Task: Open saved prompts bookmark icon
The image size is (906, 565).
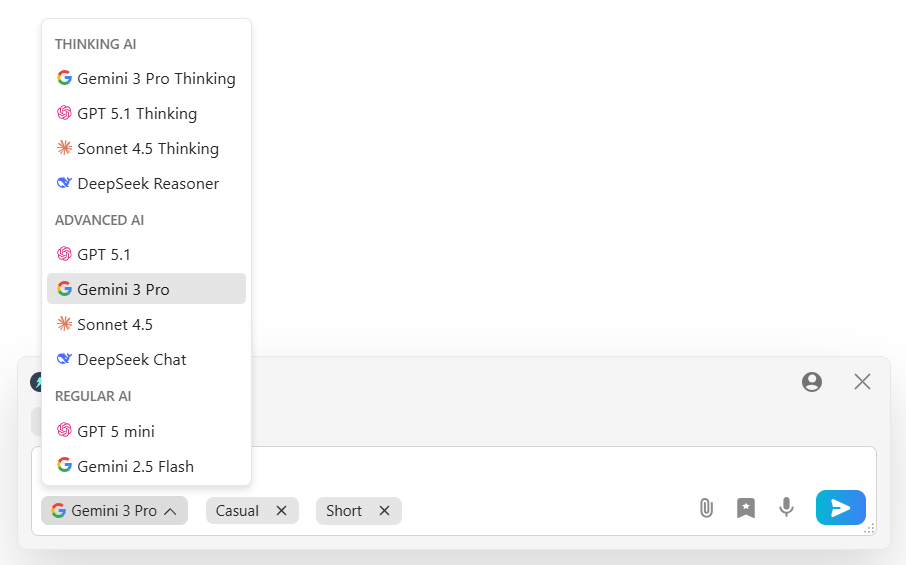Action: coord(746,508)
